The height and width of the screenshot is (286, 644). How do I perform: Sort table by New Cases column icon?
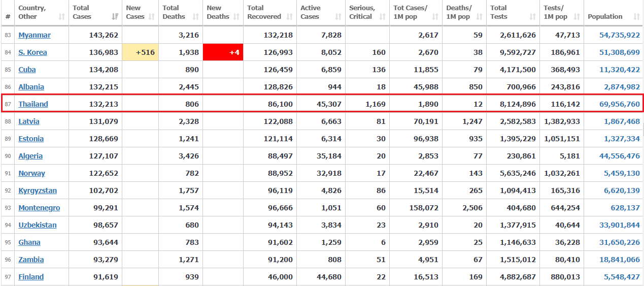152,17
